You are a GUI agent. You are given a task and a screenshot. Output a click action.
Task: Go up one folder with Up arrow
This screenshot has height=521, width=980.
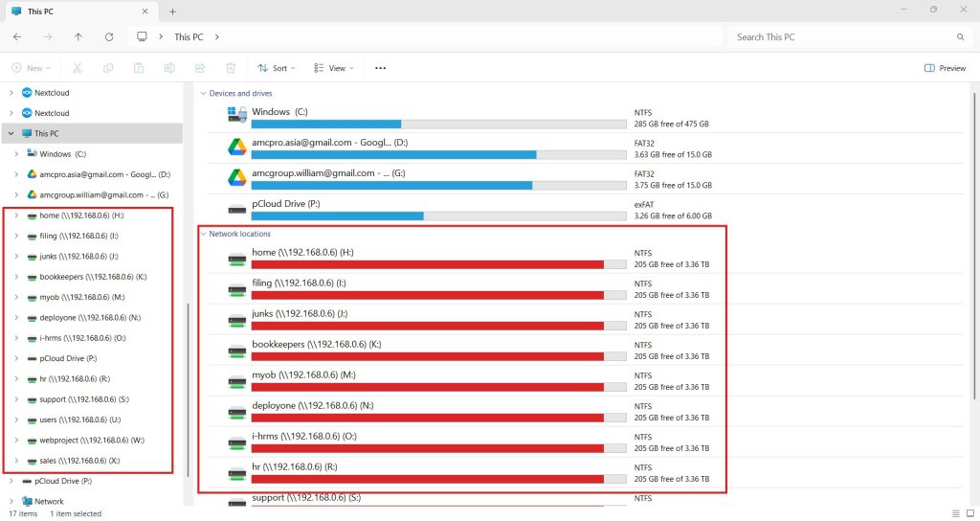point(78,36)
